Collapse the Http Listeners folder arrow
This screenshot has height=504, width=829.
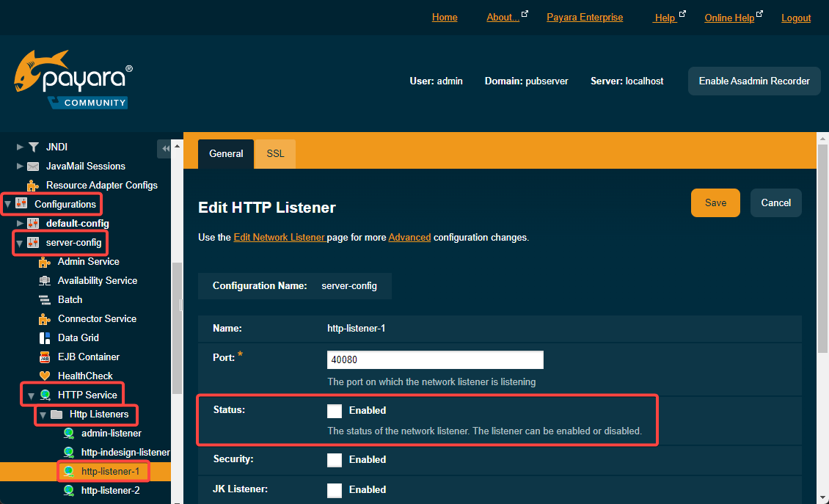43,415
